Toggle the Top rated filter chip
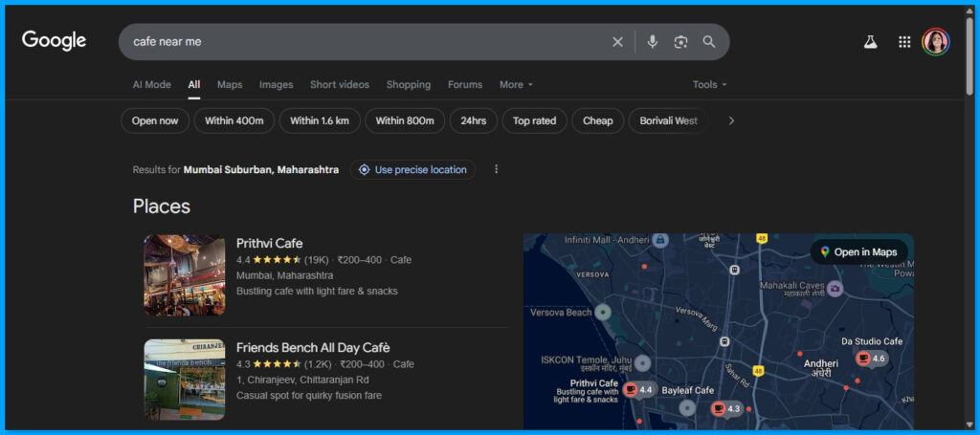 point(534,120)
